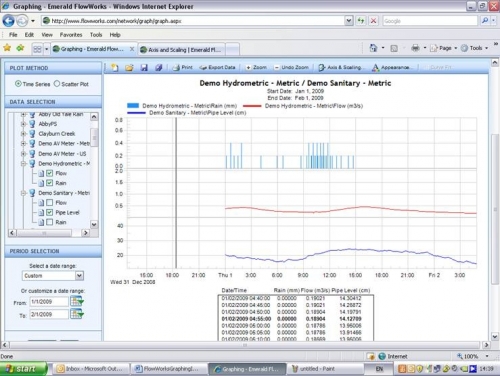Click the fourth toolbar icon next to save
This screenshot has width=500, height=376.
(x=159, y=68)
